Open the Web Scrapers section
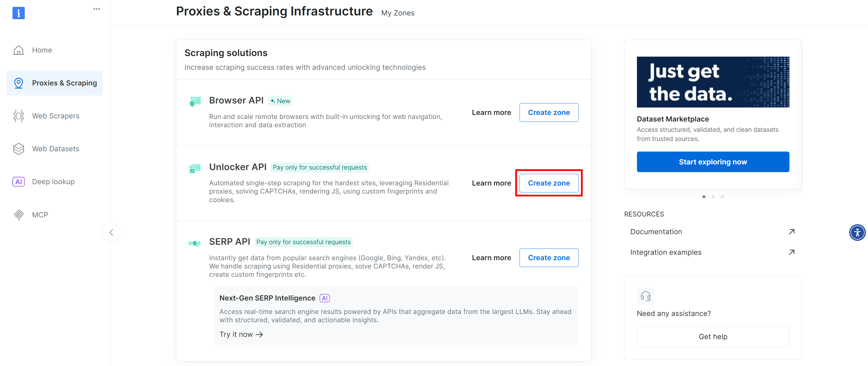Viewport: 868px width, 366px height. point(56,116)
